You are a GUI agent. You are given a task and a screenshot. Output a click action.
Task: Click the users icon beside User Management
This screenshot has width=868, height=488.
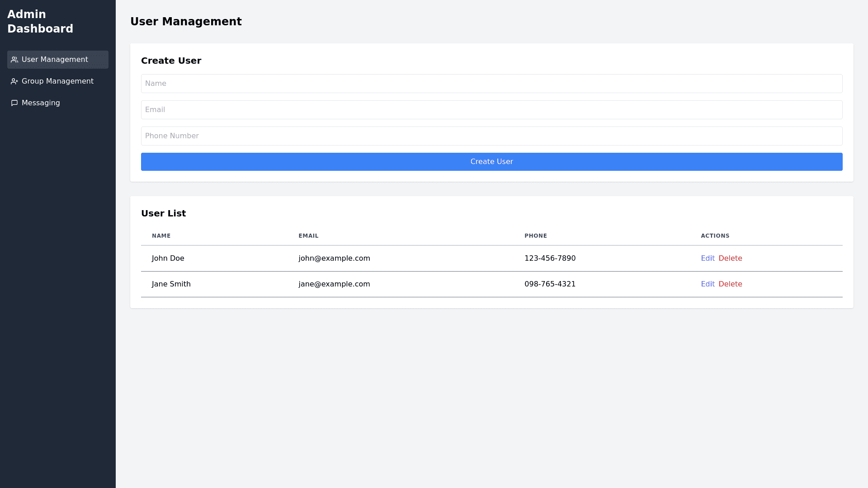(14, 60)
